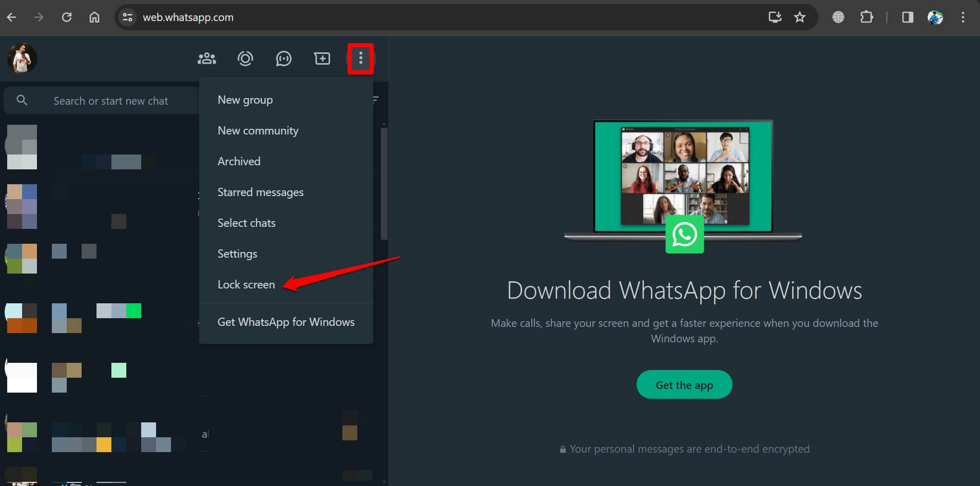
Task: Click the Download WhatsApp for Windows heading
Action: [x=684, y=290]
